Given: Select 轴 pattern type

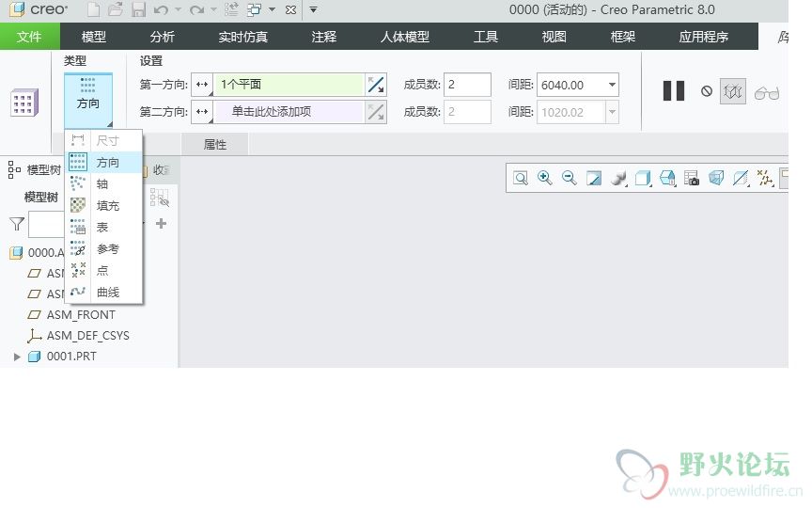Looking at the screenshot, I should (103, 184).
